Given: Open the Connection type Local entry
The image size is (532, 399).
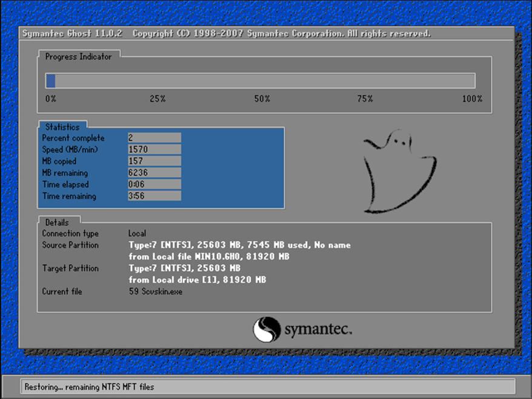Looking at the screenshot, I should pyautogui.click(x=137, y=233).
